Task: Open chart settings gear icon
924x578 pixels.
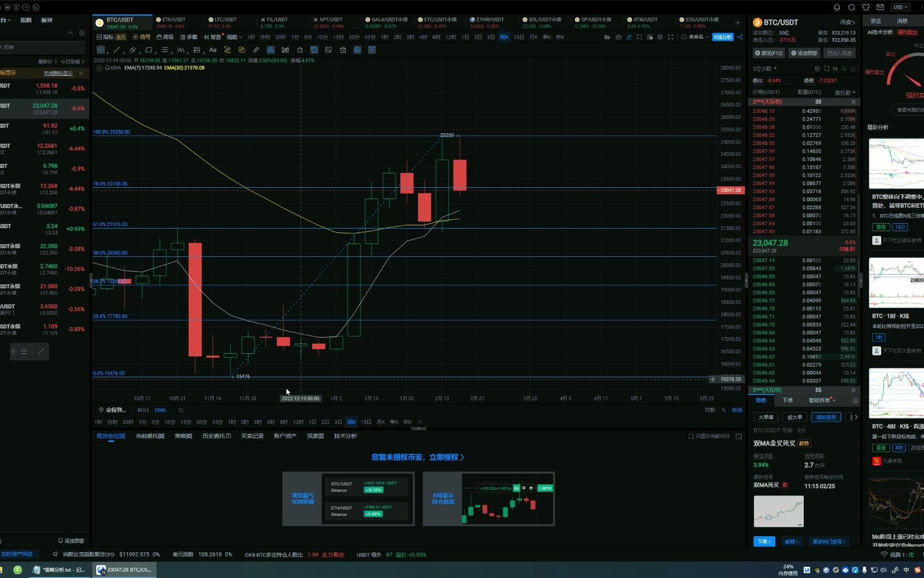Action: (660, 37)
